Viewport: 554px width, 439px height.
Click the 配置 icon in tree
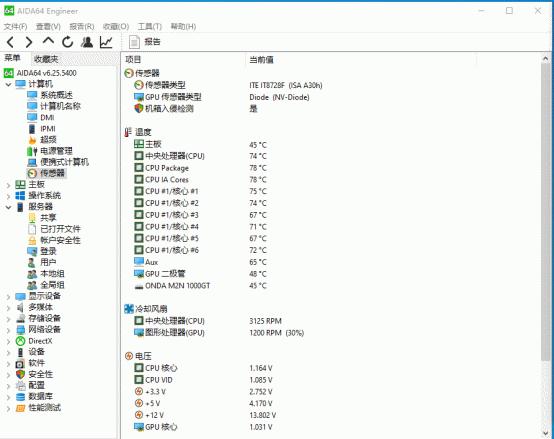pos(20,386)
